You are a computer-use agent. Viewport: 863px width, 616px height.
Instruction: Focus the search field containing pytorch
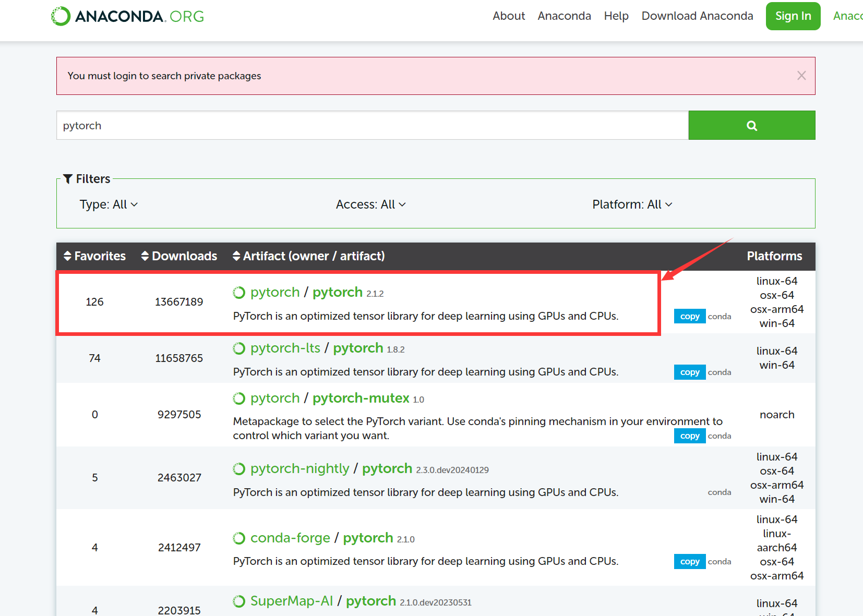[373, 125]
